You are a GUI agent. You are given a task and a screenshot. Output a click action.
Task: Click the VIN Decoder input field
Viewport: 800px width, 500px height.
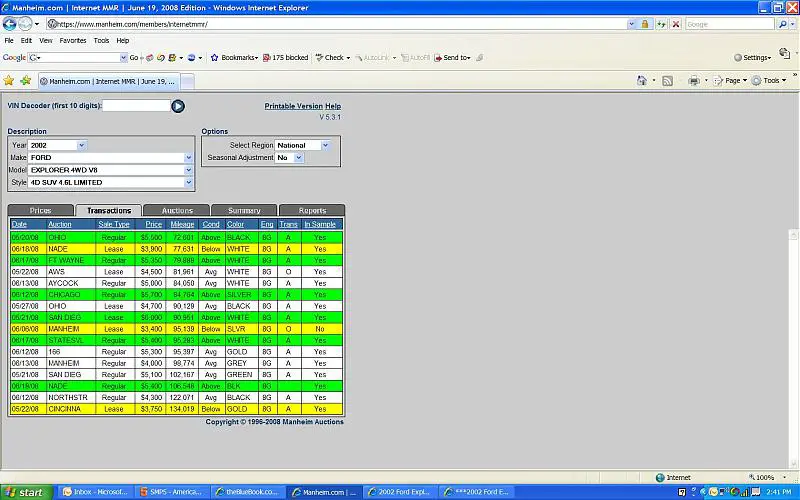point(136,106)
